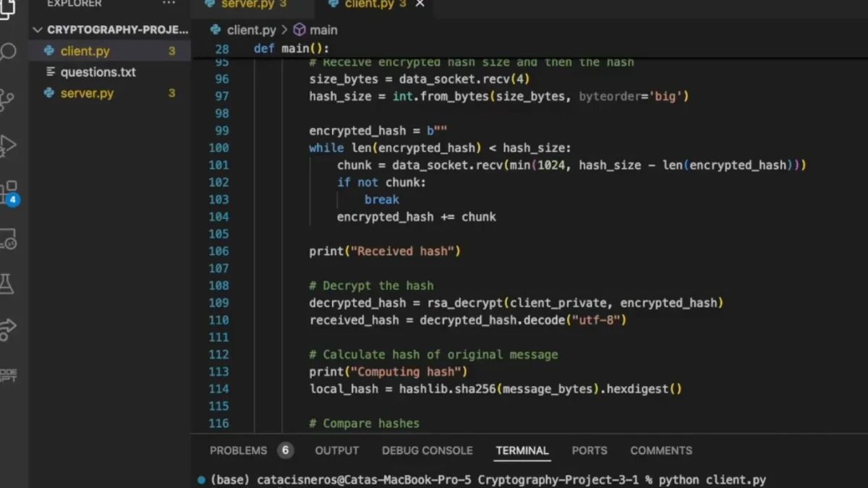The image size is (868, 488).
Task: Click the sticky header line def main():
Action: (292, 48)
